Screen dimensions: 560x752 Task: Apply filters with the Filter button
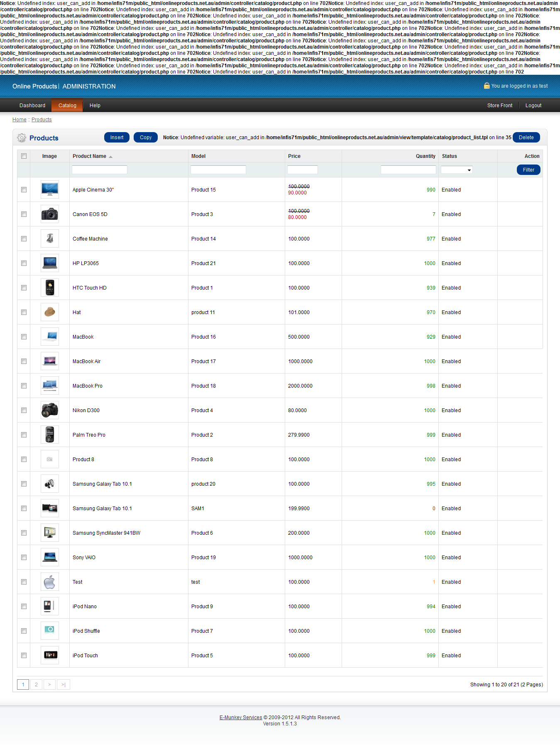pyautogui.click(x=528, y=170)
